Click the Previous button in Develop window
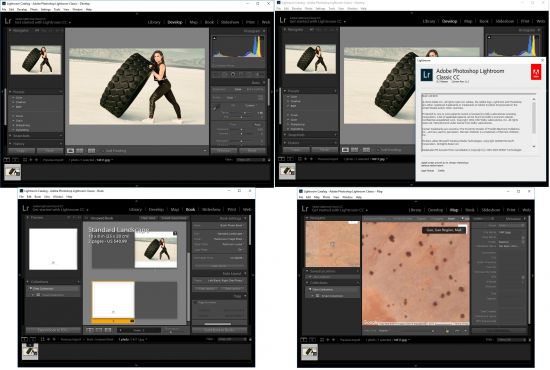The width and height of the screenshot is (550, 370). coord(224,151)
